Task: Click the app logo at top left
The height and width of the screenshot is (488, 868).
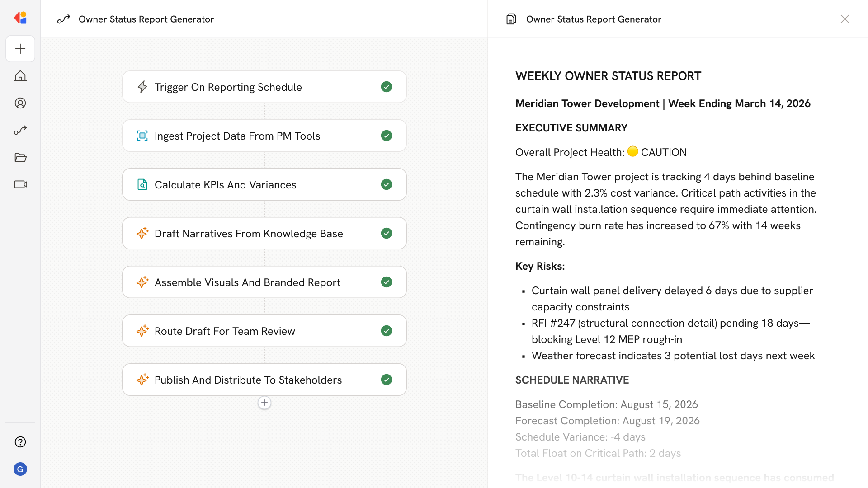Action: (20, 18)
